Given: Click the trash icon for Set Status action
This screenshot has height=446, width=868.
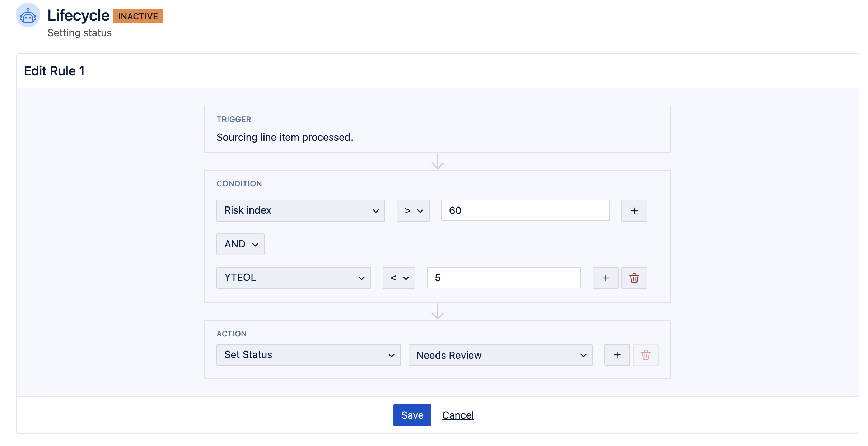Looking at the screenshot, I should (645, 355).
